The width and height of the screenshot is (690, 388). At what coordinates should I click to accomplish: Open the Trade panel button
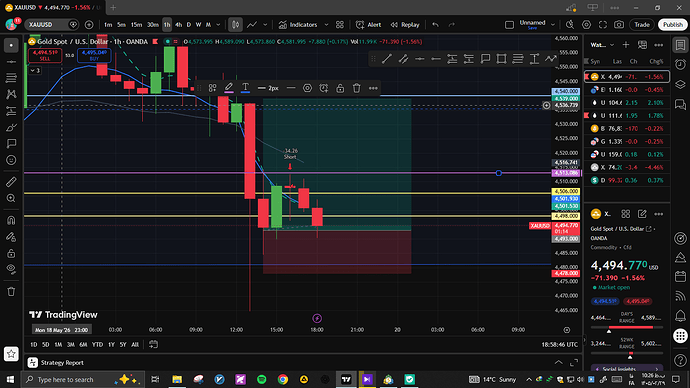point(642,25)
